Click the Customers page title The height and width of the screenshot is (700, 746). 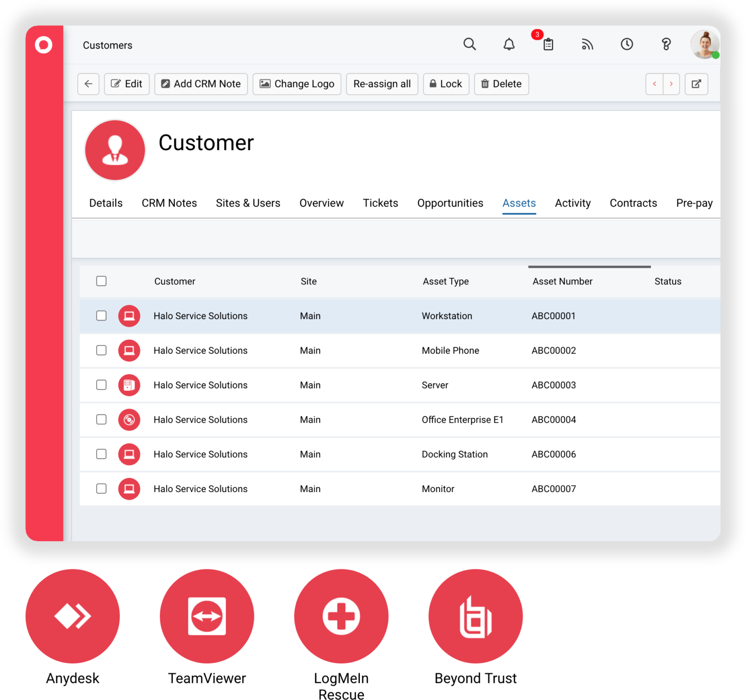tap(107, 45)
